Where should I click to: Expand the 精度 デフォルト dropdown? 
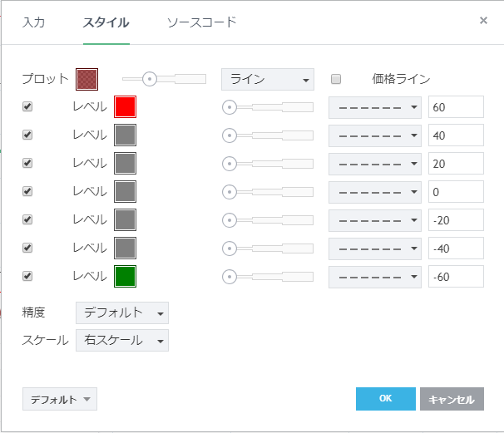point(121,312)
